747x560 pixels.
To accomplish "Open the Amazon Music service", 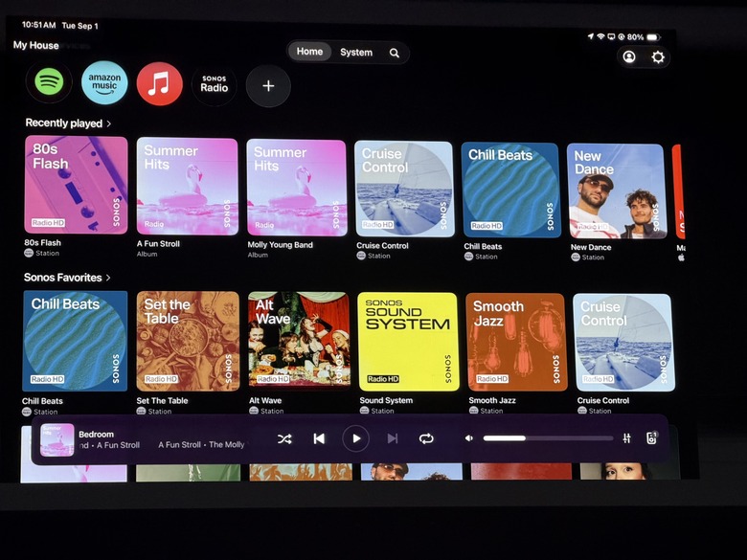I will pos(104,83).
